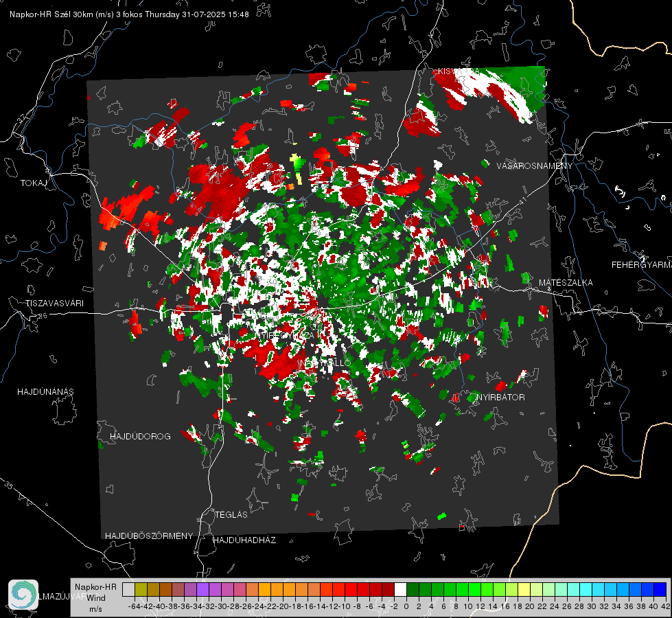
Task: Click the VÁSÁROSNAMÉNY town label
Action: (x=535, y=165)
